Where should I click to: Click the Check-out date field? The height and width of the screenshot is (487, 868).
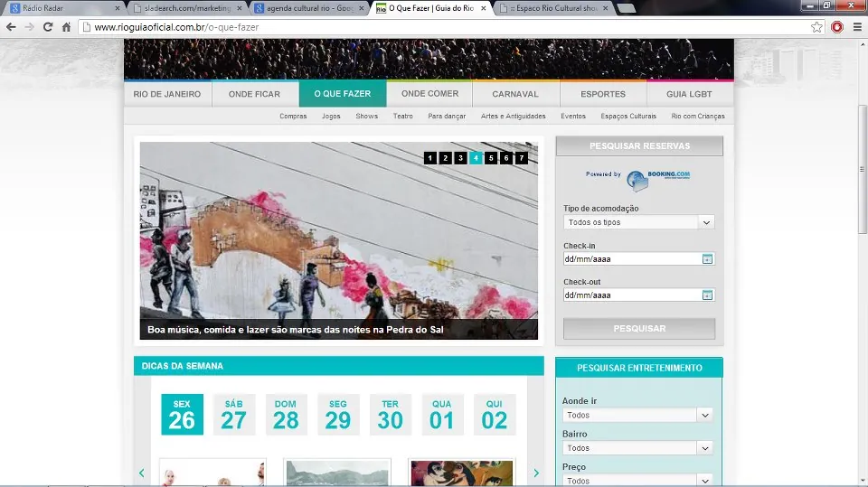pos(639,295)
